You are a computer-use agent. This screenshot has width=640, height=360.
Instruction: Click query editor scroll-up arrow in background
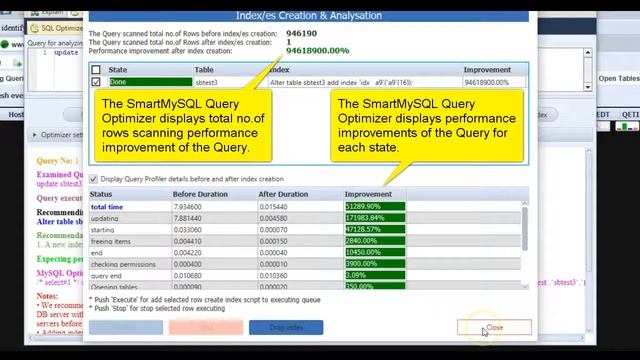[x=588, y=52]
